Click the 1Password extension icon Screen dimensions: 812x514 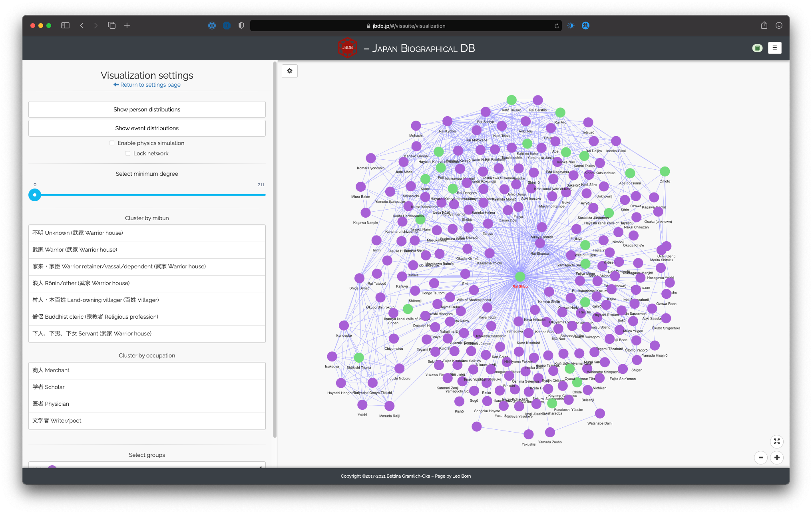pos(212,26)
